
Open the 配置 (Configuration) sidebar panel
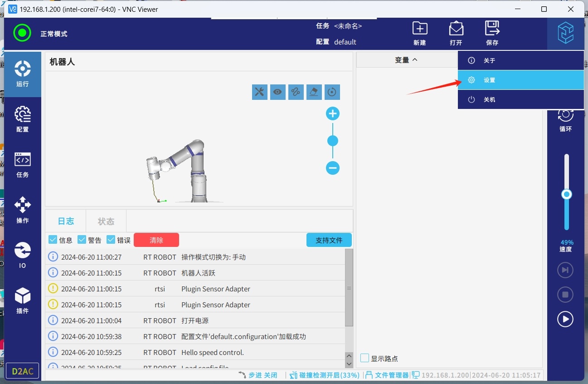tap(22, 119)
